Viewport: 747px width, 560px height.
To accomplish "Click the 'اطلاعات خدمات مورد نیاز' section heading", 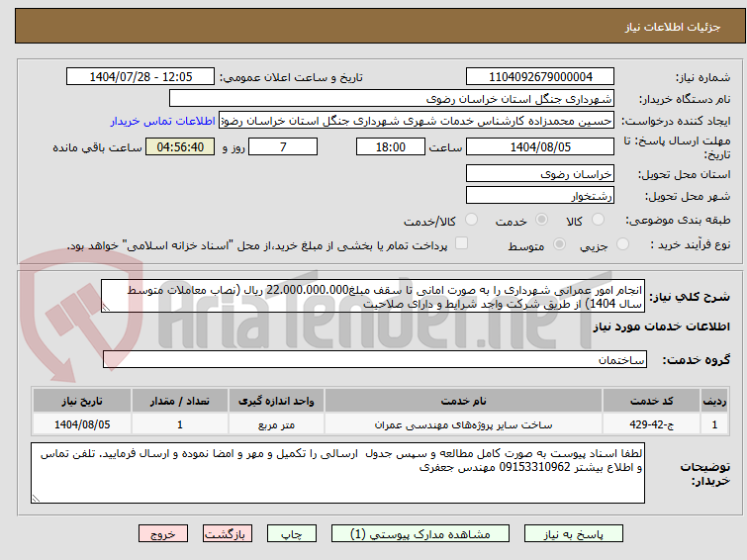I will tap(661, 327).
